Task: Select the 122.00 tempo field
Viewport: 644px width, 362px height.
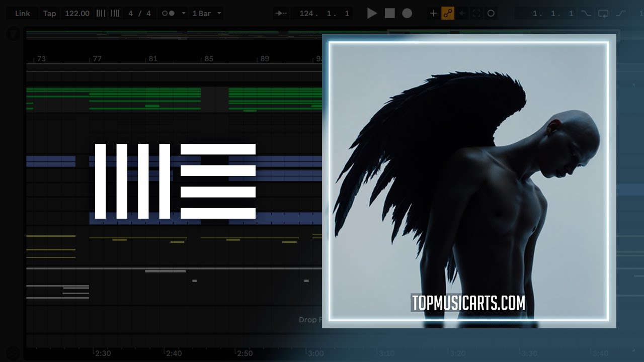Action: click(77, 14)
